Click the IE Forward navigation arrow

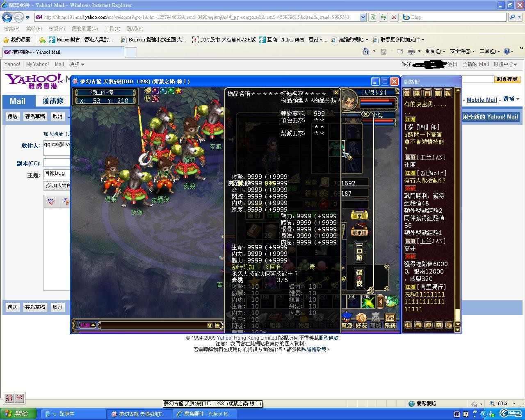18,17
